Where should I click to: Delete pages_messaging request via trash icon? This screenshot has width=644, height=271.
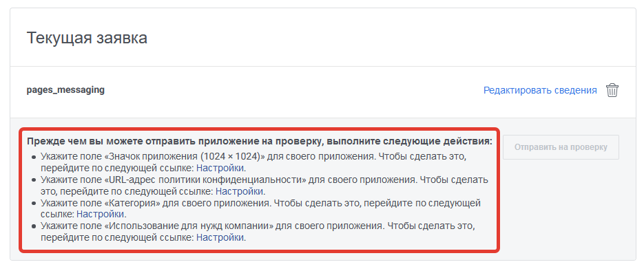(x=612, y=90)
